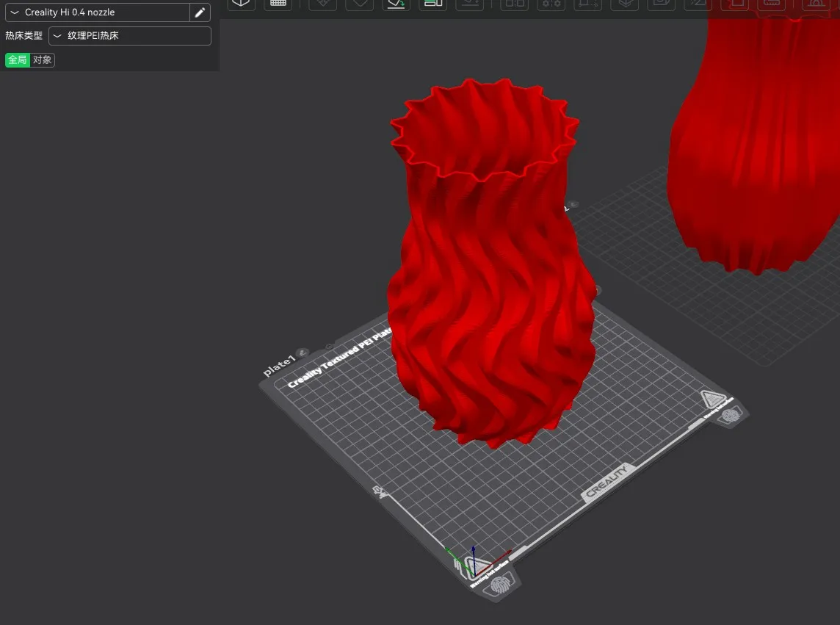Viewport: 840px width, 625px height.
Task: Click the add plate grid icon
Action: click(x=278, y=4)
